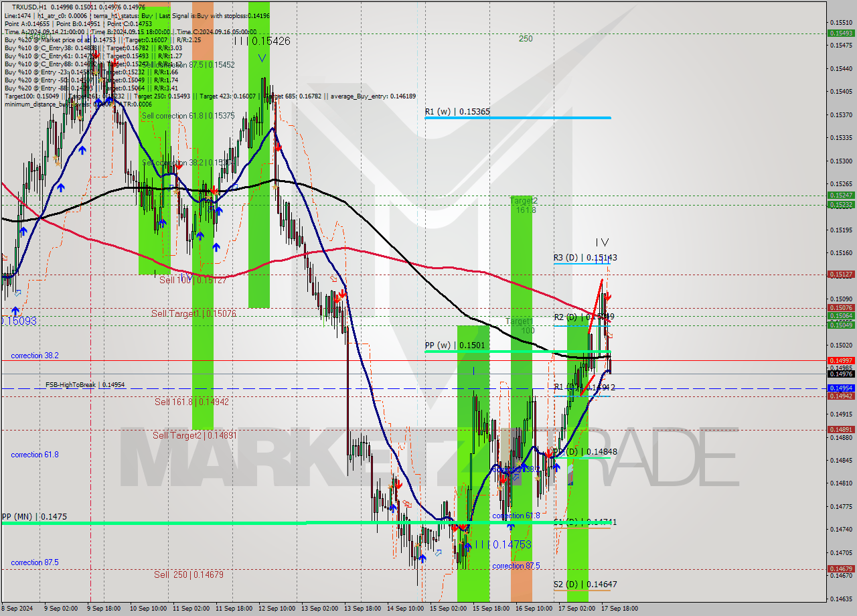Click the 0.14635 price axis tick
The height and width of the screenshot is (616, 857).
click(x=841, y=599)
